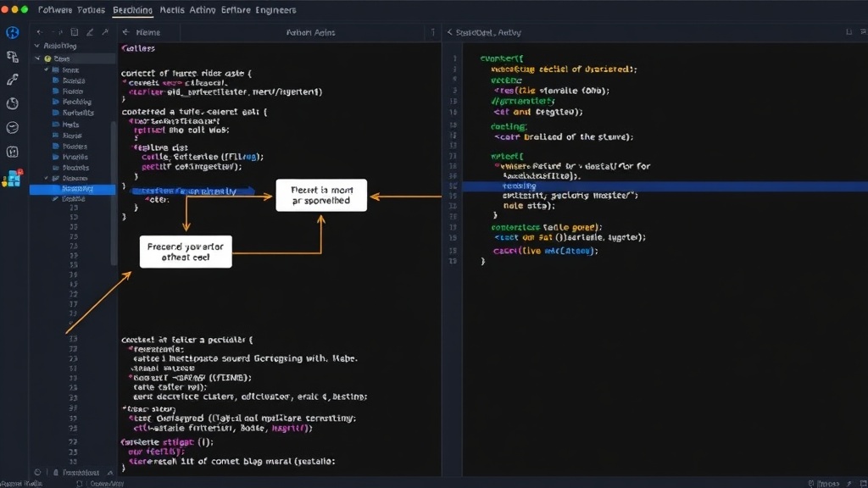This screenshot has height=488, width=868.
Task: Open the Eeflare menu
Action: [x=236, y=10]
